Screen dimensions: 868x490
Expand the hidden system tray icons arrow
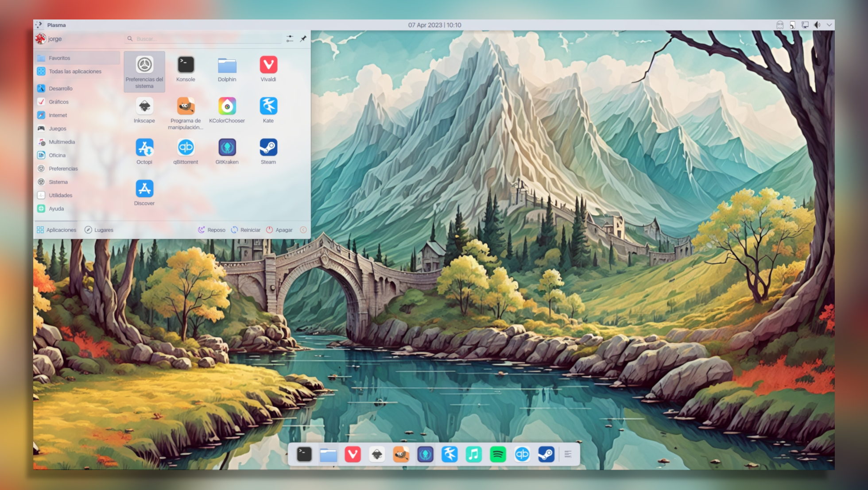pos(829,25)
